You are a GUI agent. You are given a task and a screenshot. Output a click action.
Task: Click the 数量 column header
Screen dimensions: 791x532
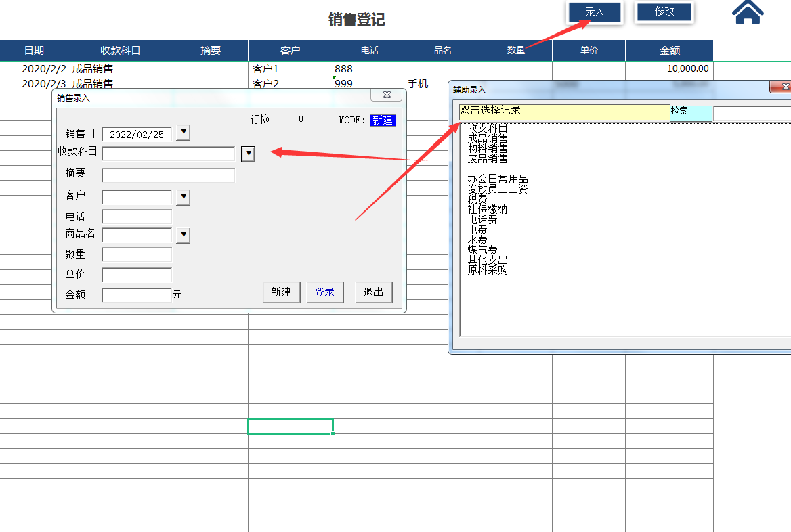(515, 51)
